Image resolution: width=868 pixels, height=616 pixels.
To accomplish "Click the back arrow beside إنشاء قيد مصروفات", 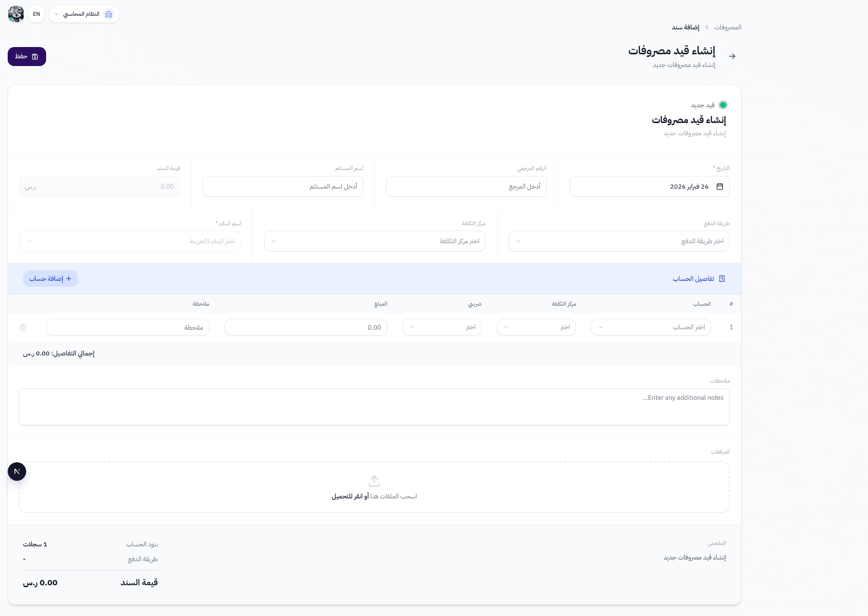I will (732, 56).
